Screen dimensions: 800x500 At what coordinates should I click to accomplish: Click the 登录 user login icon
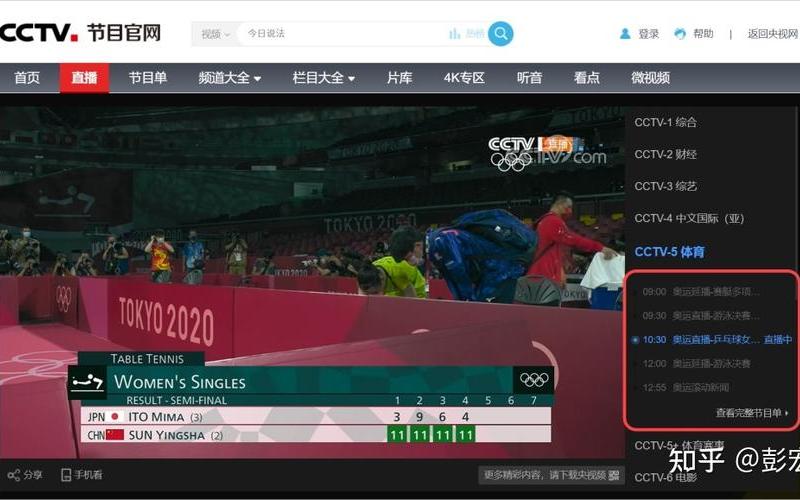(x=626, y=34)
